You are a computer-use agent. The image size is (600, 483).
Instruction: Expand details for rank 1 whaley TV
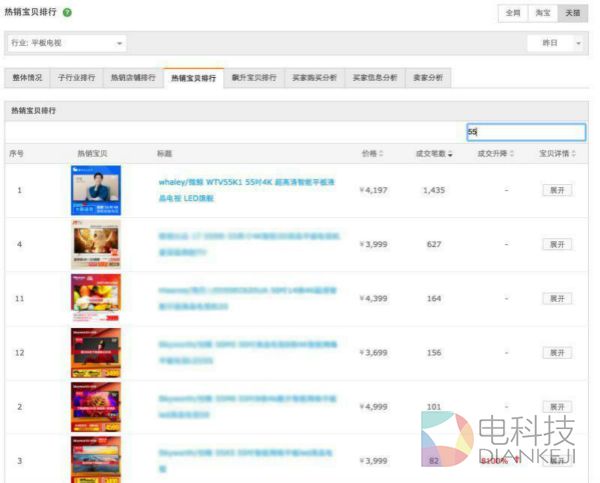coord(557,189)
